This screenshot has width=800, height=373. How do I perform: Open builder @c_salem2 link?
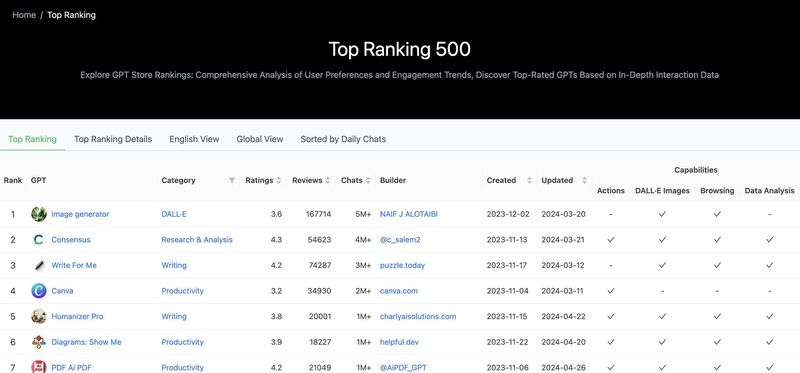[x=400, y=240]
